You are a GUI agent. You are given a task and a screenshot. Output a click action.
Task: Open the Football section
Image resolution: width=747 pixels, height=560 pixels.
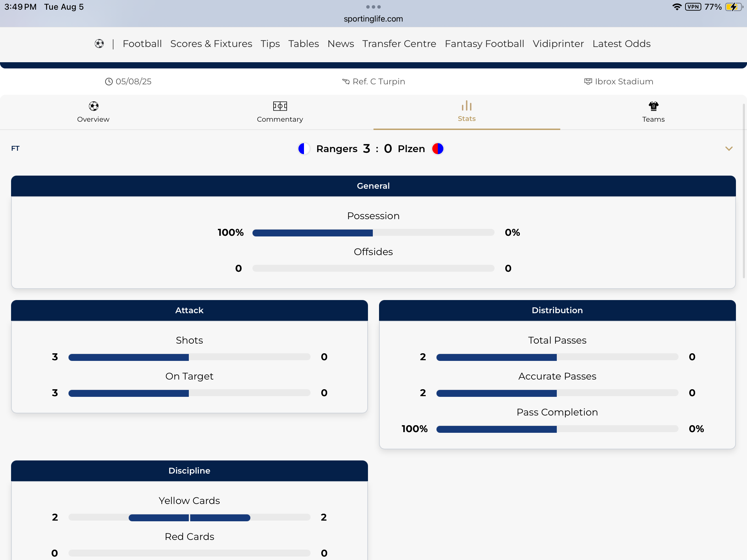pos(142,44)
